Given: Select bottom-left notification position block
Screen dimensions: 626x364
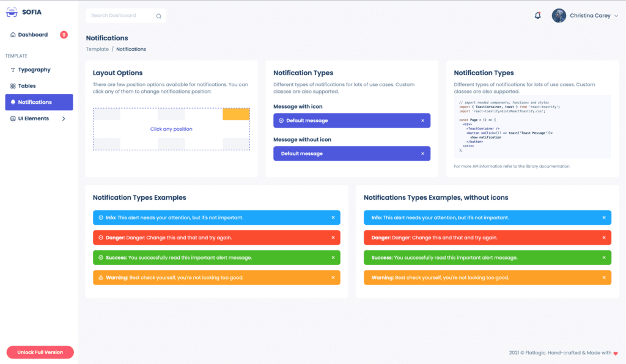Looking at the screenshot, I should (107, 144).
